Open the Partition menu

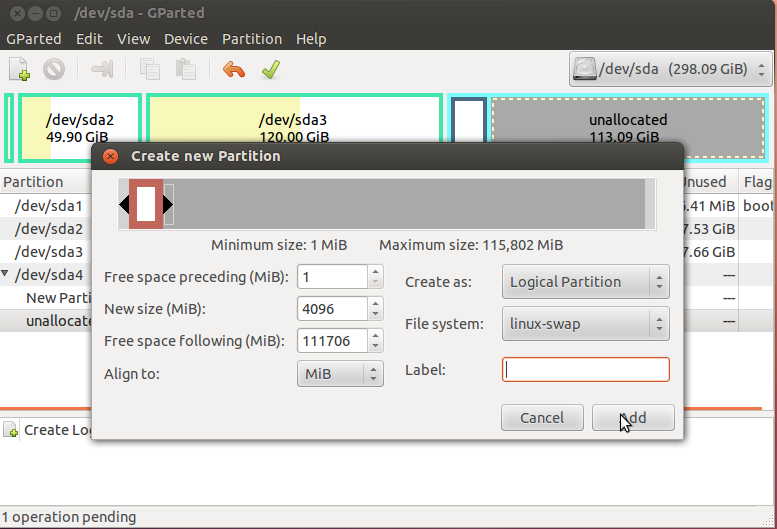pos(252,39)
